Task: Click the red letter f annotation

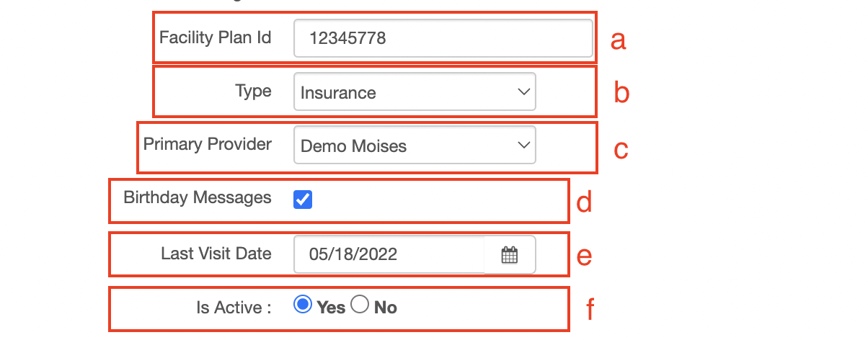Action: [590, 309]
